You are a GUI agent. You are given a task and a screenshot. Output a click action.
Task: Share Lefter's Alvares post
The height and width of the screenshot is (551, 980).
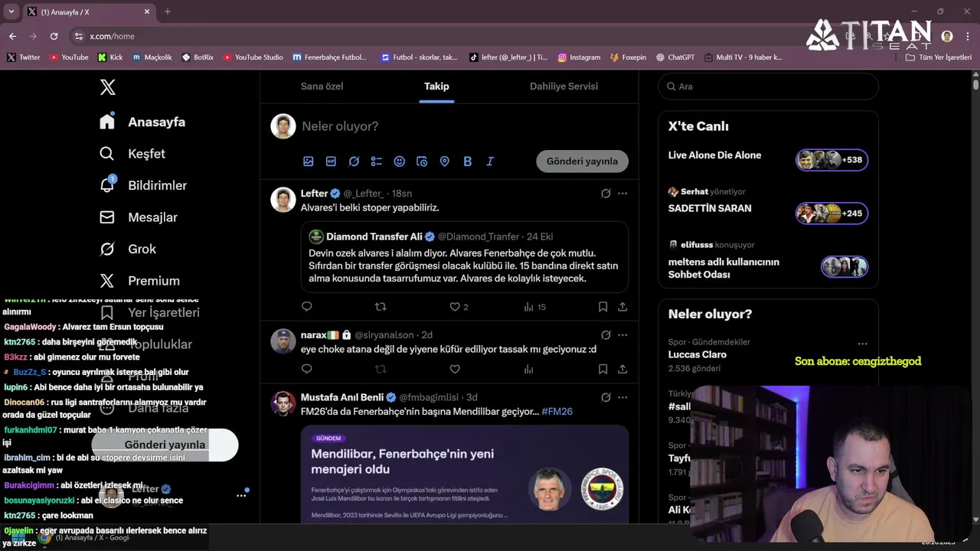622,307
